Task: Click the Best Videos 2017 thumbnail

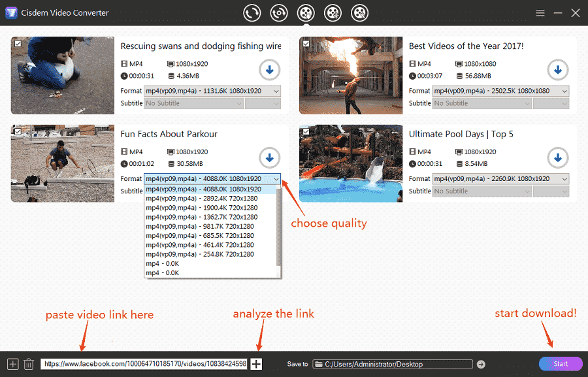Action: click(x=351, y=75)
